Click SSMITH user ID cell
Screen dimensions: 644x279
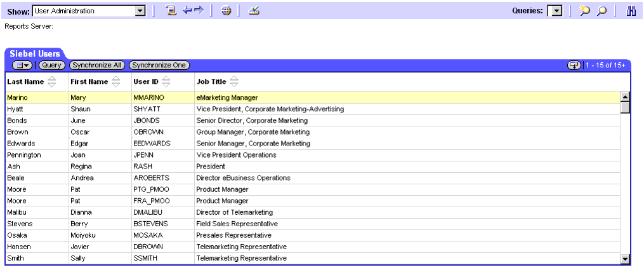point(145,259)
